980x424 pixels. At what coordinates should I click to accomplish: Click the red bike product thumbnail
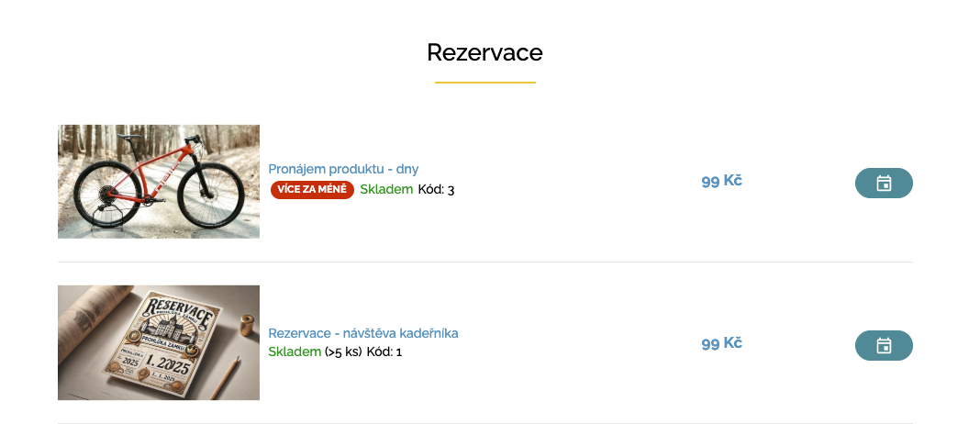(x=159, y=181)
